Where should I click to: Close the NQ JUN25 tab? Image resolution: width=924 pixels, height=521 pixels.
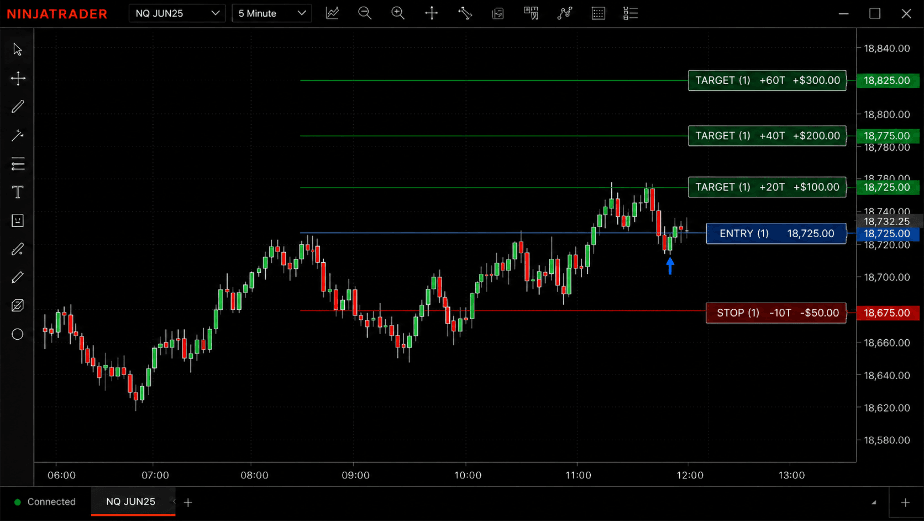(x=174, y=502)
